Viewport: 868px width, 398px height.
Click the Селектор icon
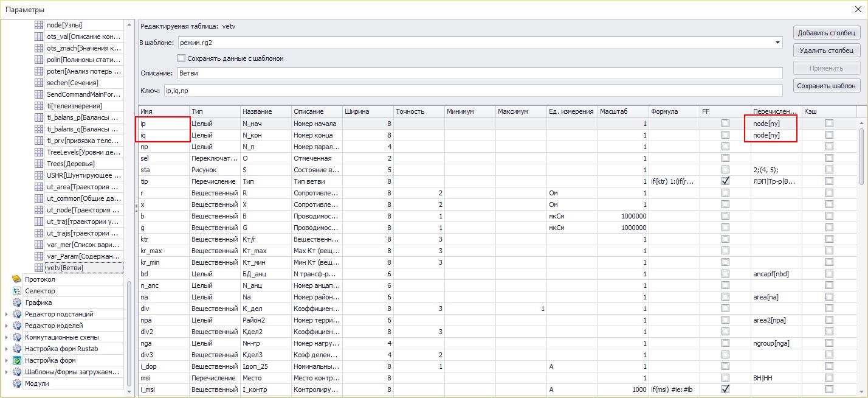pyautogui.click(x=17, y=291)
